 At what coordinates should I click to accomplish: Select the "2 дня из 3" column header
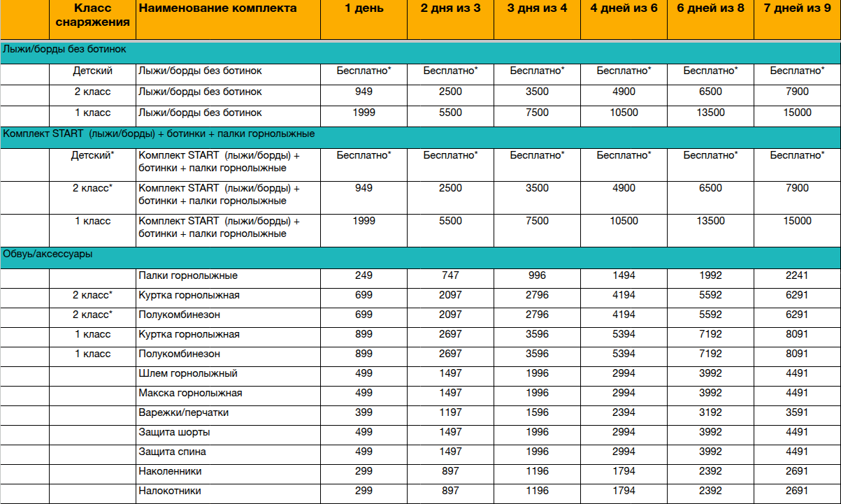tap(450, 9)
